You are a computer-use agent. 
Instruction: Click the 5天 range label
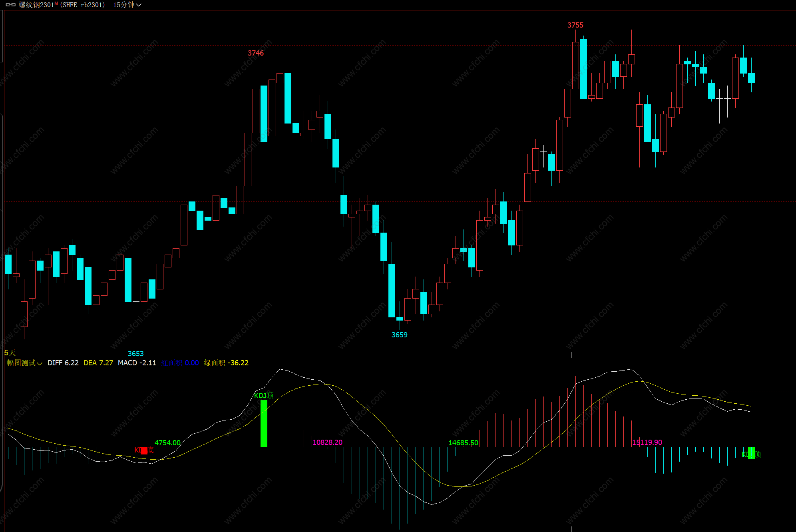(10, 353)
